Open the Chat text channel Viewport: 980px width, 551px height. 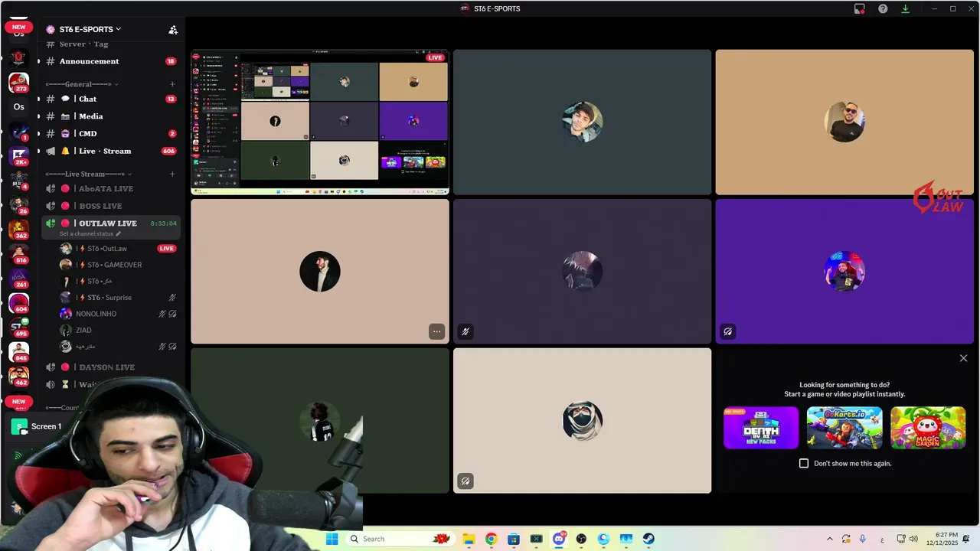coord(111,99)
